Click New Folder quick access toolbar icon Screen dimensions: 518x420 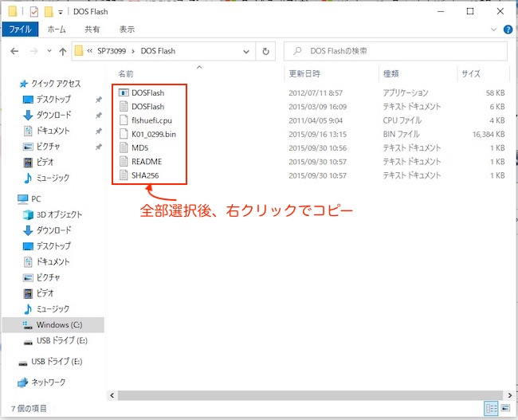coord(49,12)
